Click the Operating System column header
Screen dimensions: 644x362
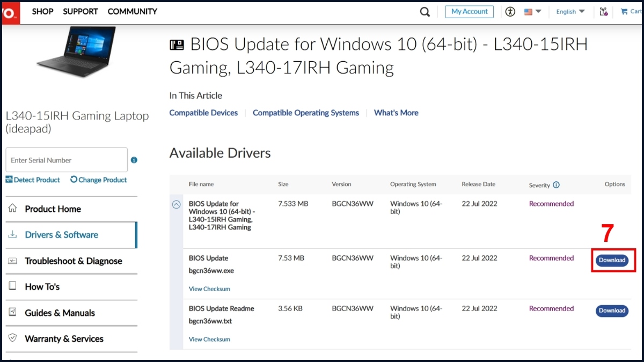coord(413,184)
